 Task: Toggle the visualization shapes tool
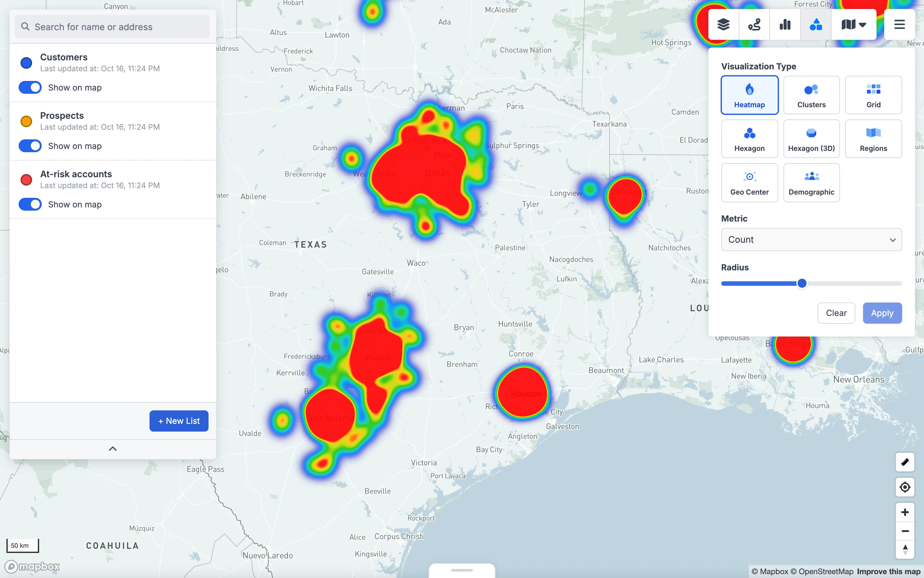click(x=816, y=25)
